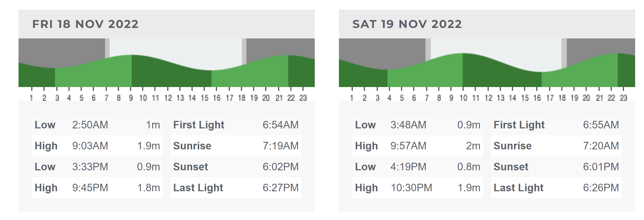Screen dimensions: 644x220
Task: Click Saturday's Sunrise 7:20AM entry
Action: 556,146
